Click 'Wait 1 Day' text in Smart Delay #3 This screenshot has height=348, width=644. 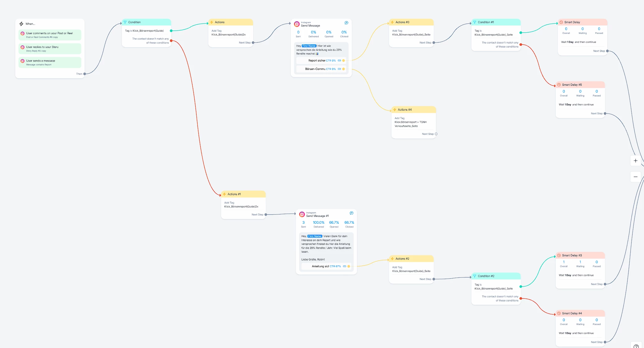click(x=565, y=275)
